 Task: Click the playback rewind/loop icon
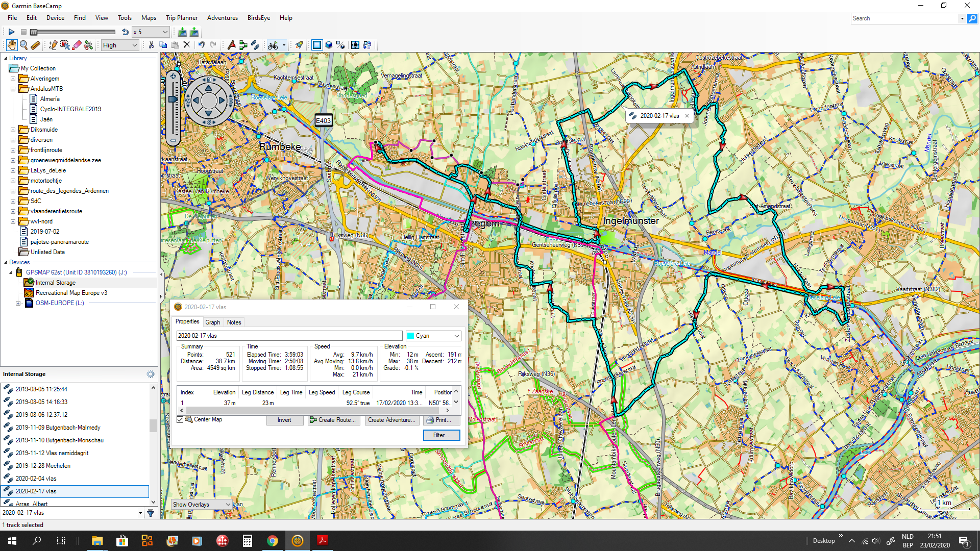click(x=125, y=32)
